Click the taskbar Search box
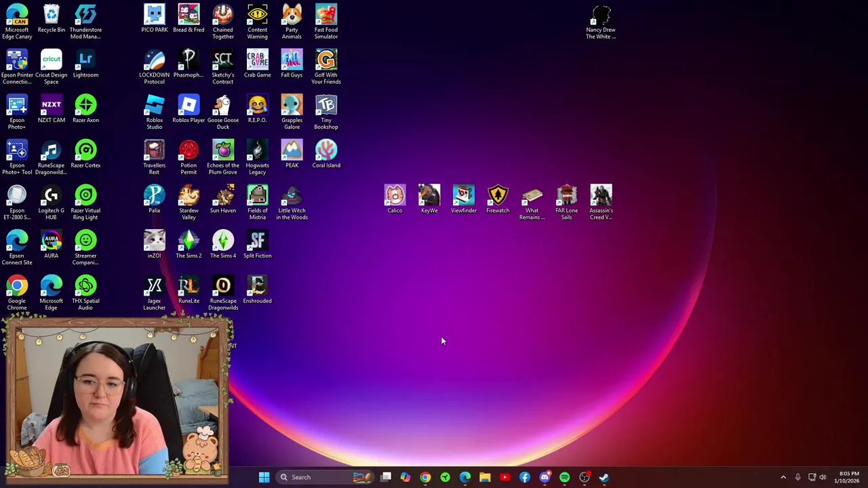868x488 pixels. coord(324,477)
